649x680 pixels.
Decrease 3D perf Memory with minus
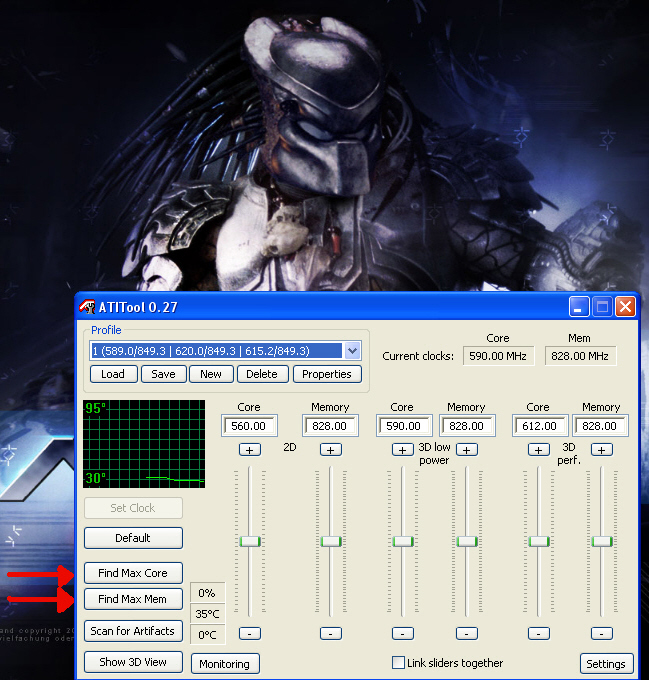[602, 634]
